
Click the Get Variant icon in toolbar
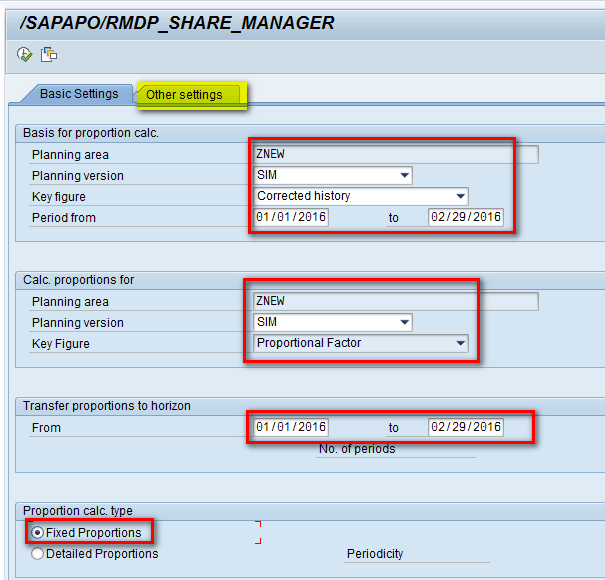tap(48, 54)
